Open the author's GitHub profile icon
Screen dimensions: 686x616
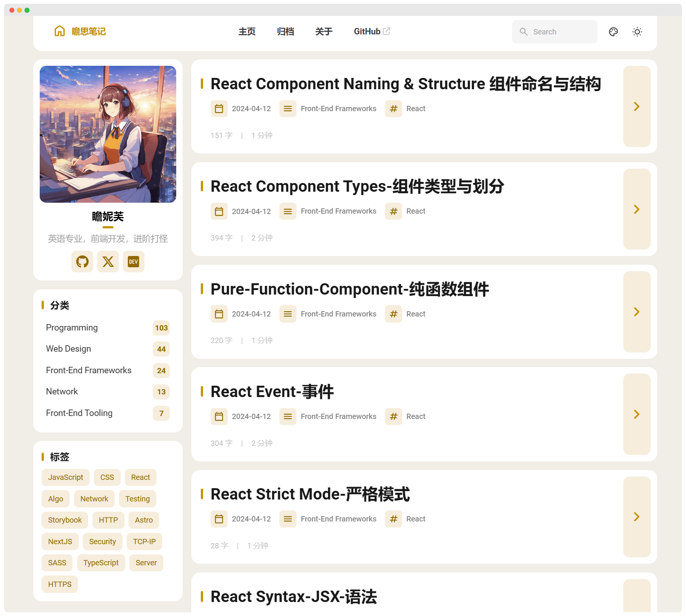pyautogui.click(x=82, y=261)
